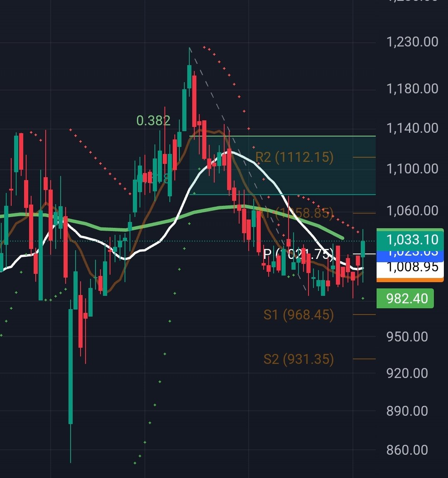Click the 1,033.10 current price label

[x=410, y=239]
